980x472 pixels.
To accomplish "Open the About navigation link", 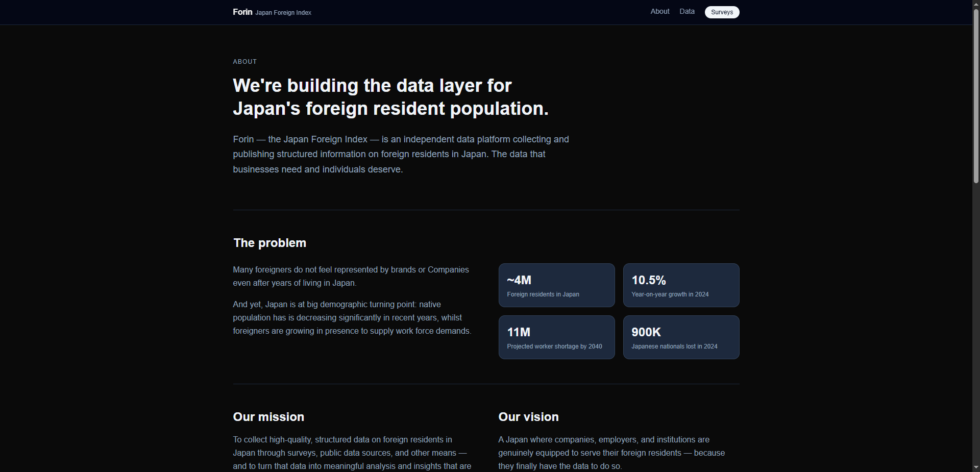I will pyautogui.click(x=659, y=11).
